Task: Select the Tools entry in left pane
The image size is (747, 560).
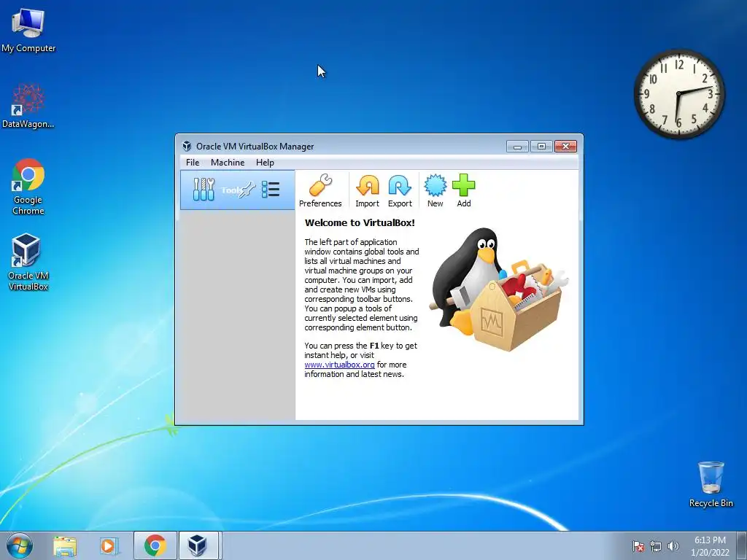Action: pyautogui.click(x=237, y=190)
